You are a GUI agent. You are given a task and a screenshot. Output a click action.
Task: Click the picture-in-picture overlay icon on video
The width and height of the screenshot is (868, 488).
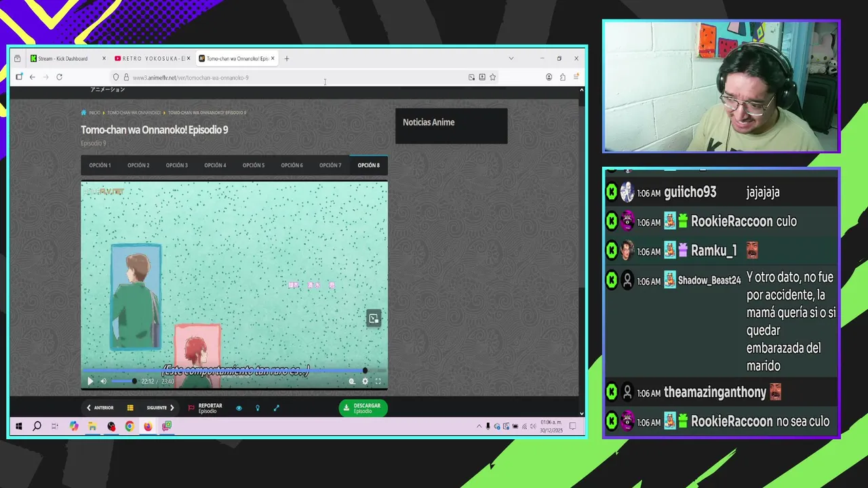tap(374, 318)
